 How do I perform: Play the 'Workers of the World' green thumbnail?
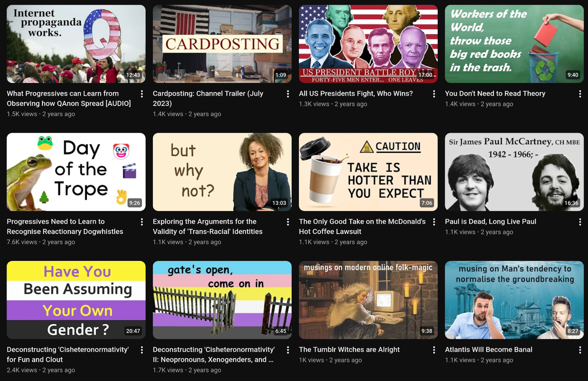pyautogui.click(x=514, y=44)
